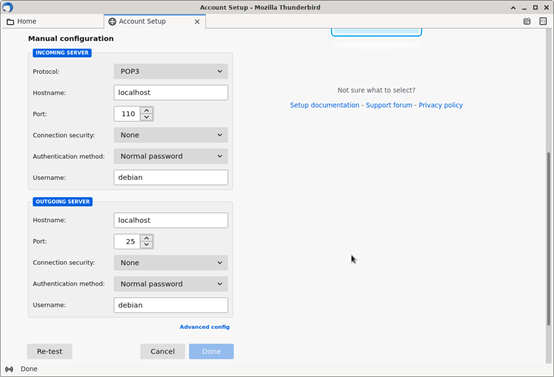Click the vertical page scrollbar

point(548,238)
